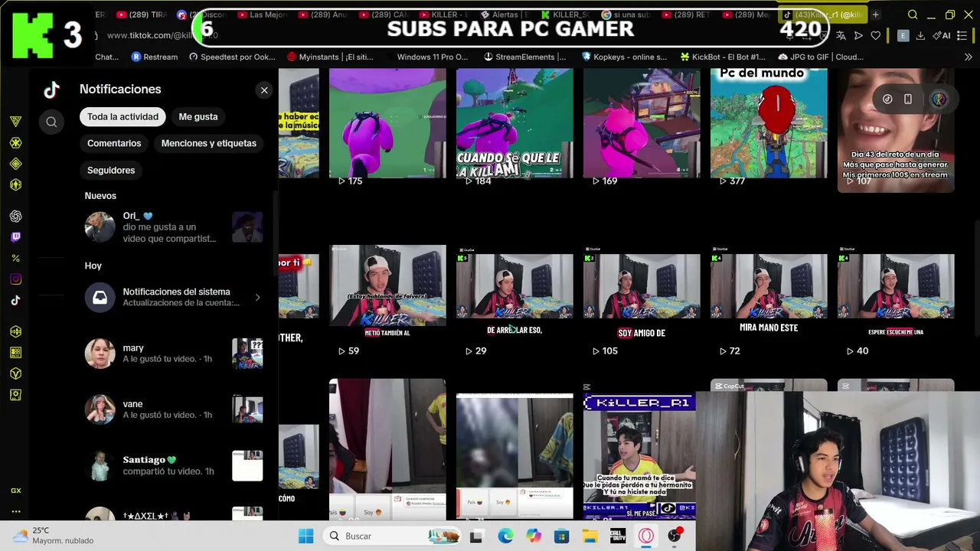View the video thumbnail beside vane's notification
Viewport: 980px width, 551px height.
tap(247, 409)
